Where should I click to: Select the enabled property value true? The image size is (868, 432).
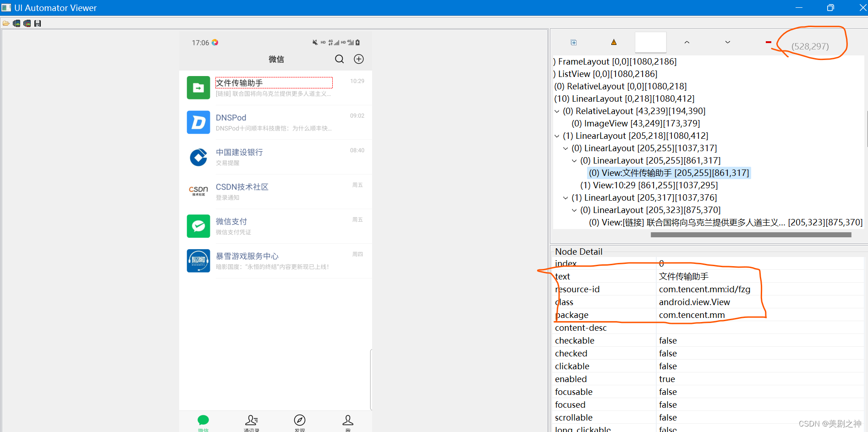click(x=667, y=379)
